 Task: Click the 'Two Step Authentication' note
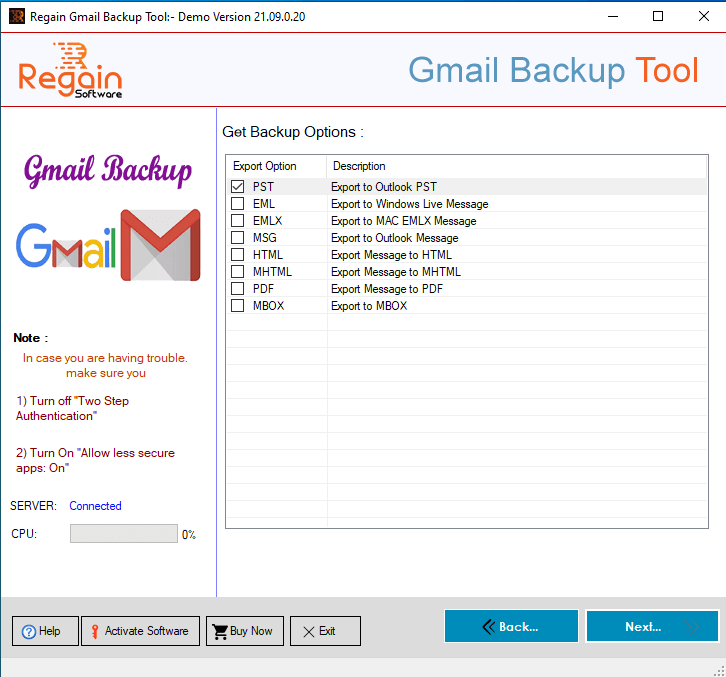point(73,408)
